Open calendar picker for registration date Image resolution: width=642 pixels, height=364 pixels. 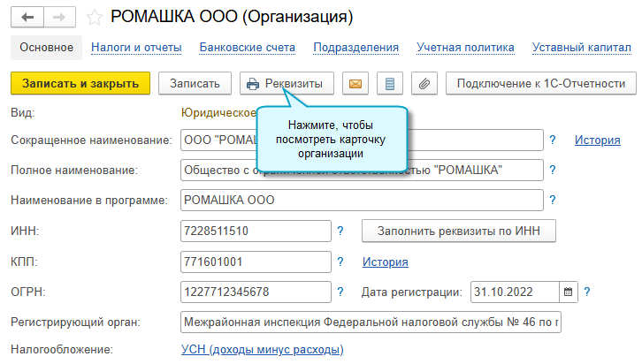click(568, 292)
